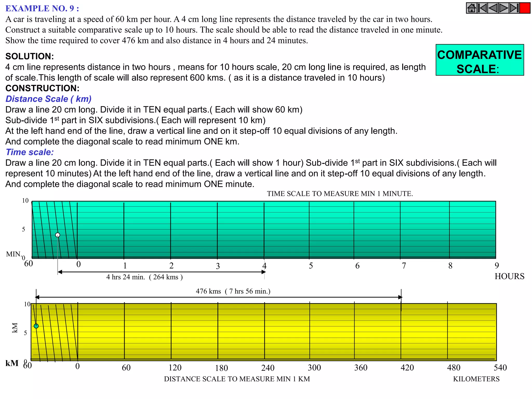Go to previous slide arrow icon
The width and height of the screenshot is (532, 399).
point(493,8)
